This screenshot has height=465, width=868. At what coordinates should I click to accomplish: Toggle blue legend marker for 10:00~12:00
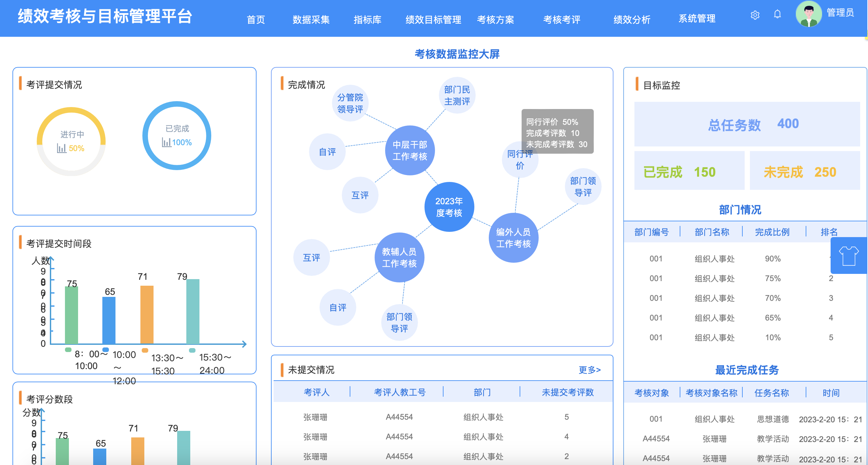(106, 350)
